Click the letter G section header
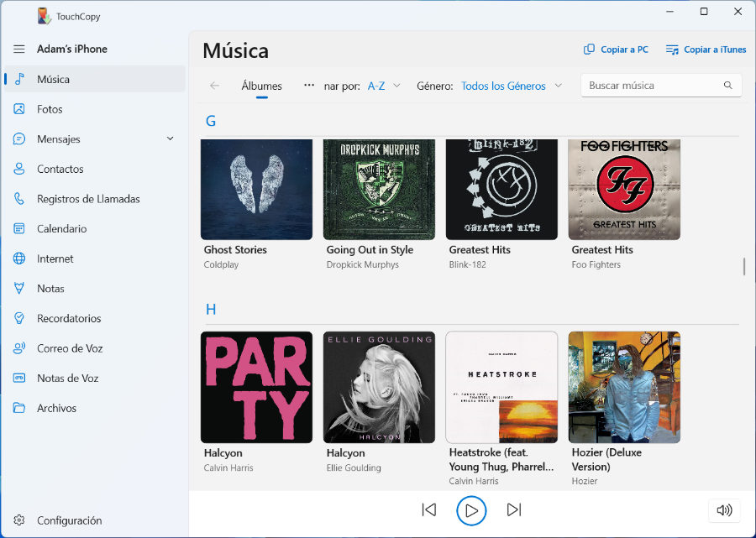 click(211, 121)
